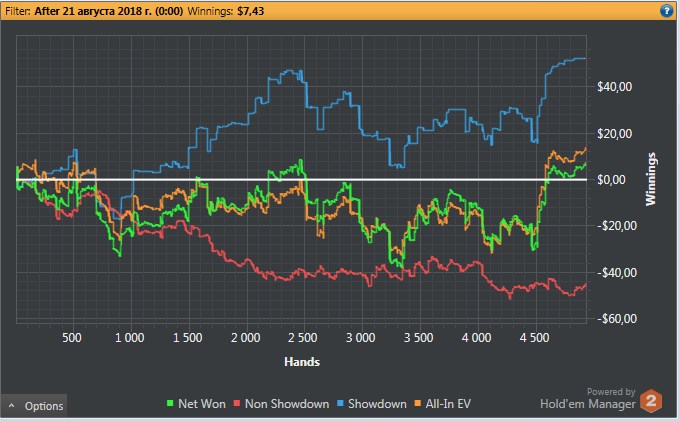The height and width of the screenshot is (421, 680).
Task: Click the -$20,00 y-axis label
Action: click(617, 225)
